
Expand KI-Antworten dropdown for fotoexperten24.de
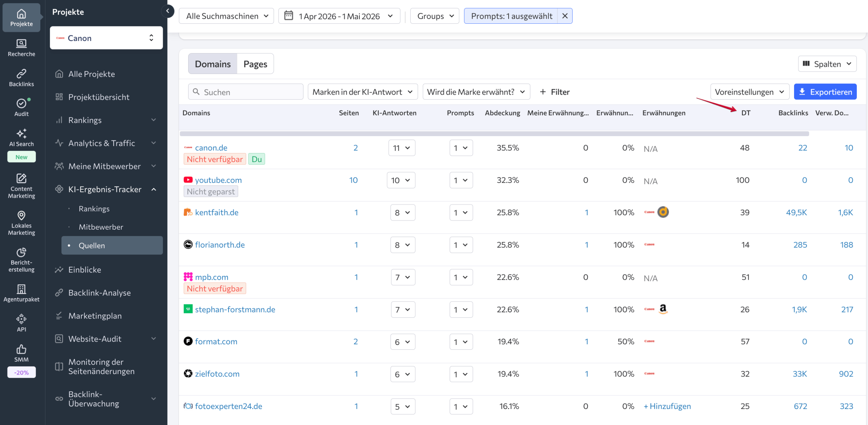(402, 406)
